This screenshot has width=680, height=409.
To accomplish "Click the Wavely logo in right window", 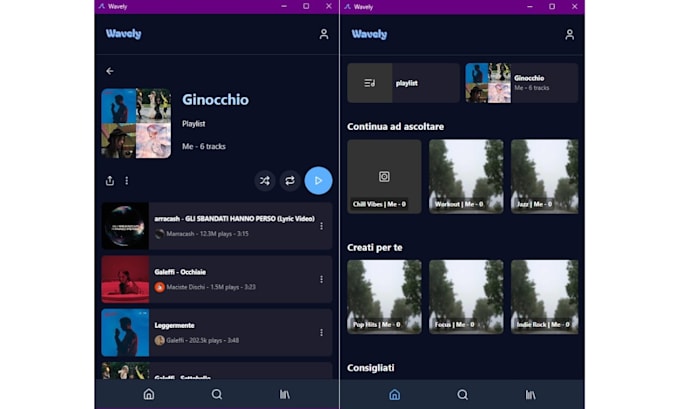I will tap(369, 34).
